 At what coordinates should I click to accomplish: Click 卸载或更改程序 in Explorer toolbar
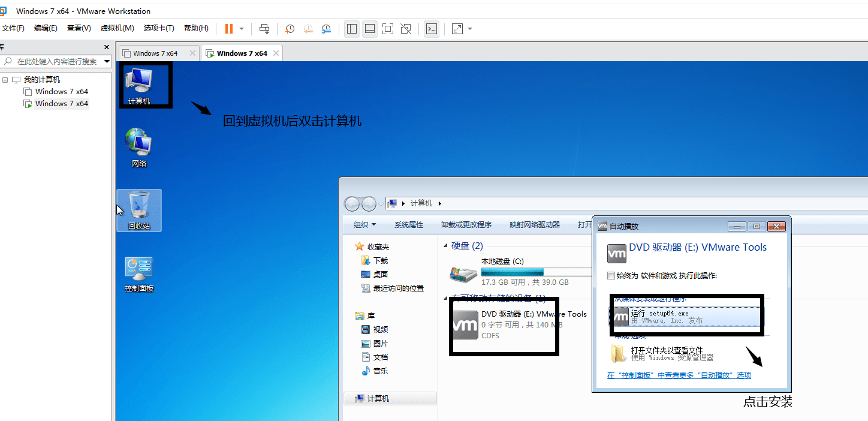click(466, 225)
